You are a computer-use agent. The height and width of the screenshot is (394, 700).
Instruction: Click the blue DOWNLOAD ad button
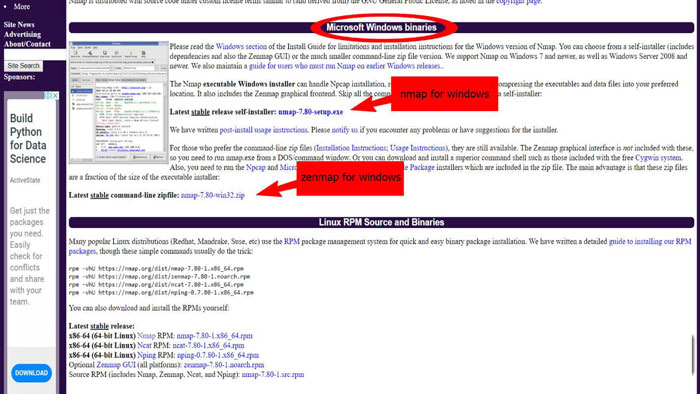tap(31, 373)
